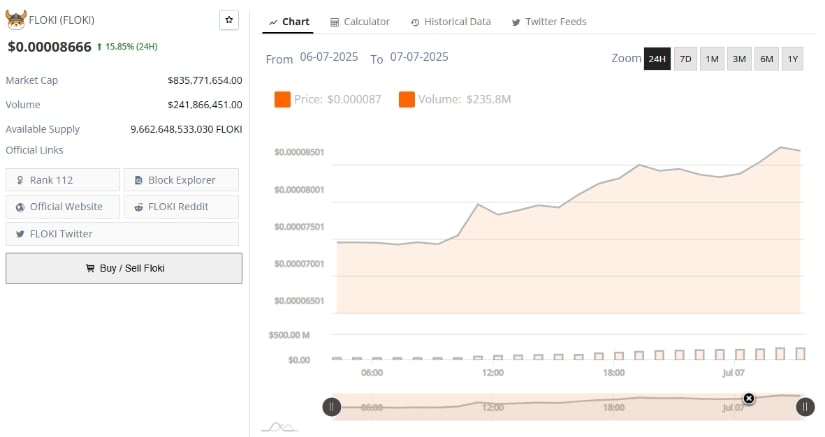Click the 15.85% (24H) change text

pyautogui.click(x=132, y=47)
